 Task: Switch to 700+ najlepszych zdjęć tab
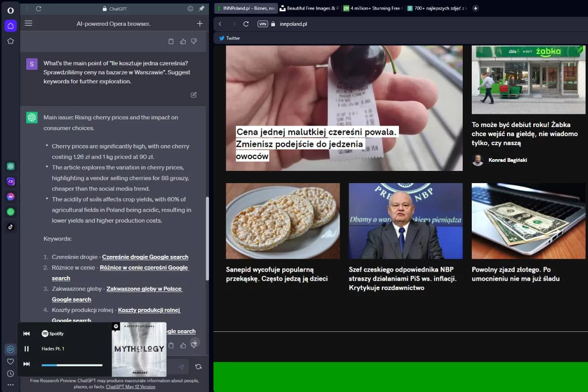tap(436, 8)
